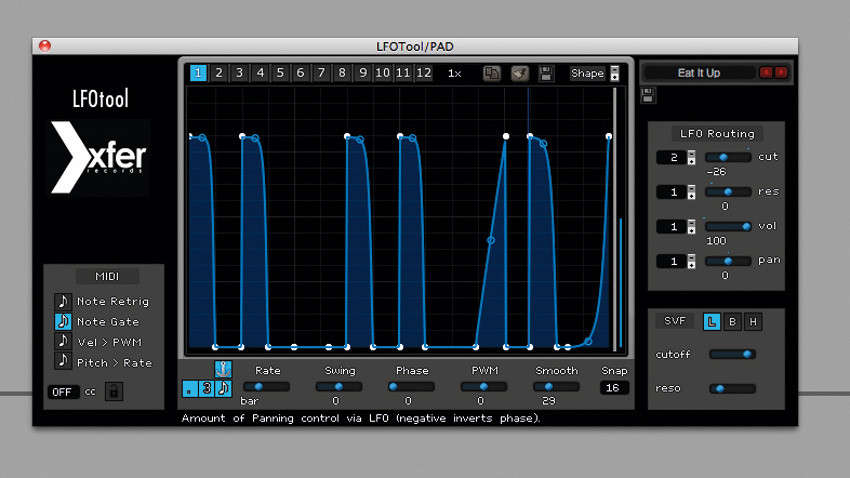The height and width of the screenshot is (478, 850).
Task: Switch to graph tab 11
Action: click(x=403, y=73)
